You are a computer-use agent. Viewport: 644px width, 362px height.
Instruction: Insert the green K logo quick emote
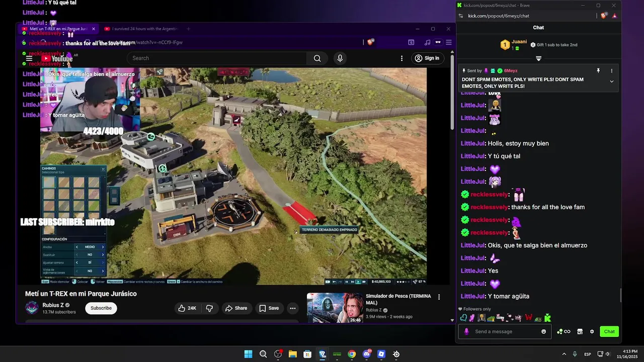point(547,318)
